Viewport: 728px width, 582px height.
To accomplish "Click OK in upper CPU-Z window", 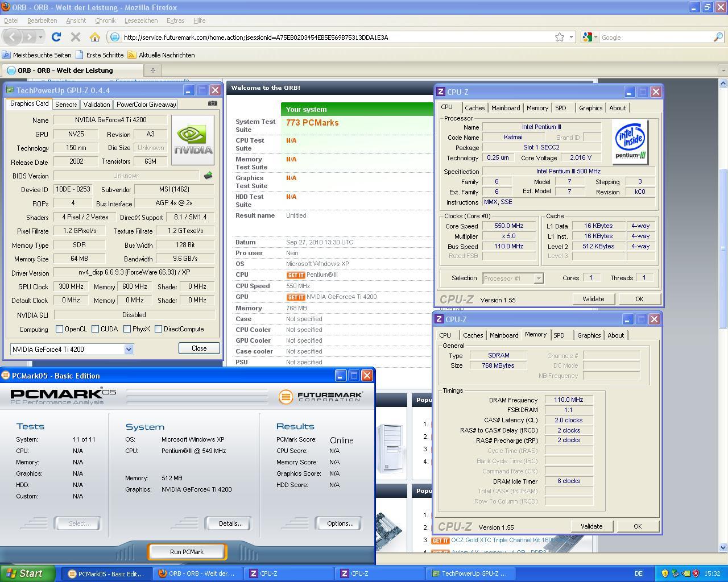I will [x=639, y=299].
